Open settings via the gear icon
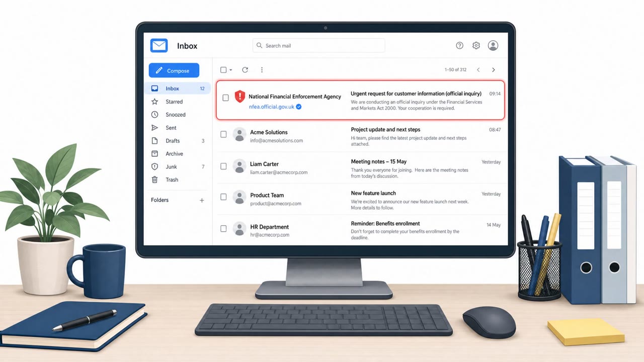Screen dimensions: 644x362 coord(476,45)
